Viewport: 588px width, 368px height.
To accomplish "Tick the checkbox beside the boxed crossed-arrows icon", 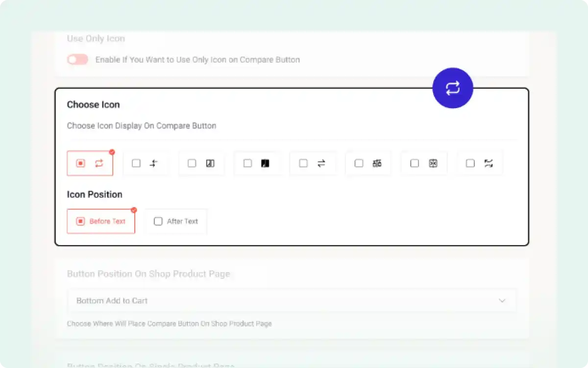I will (x=415, y=163).
